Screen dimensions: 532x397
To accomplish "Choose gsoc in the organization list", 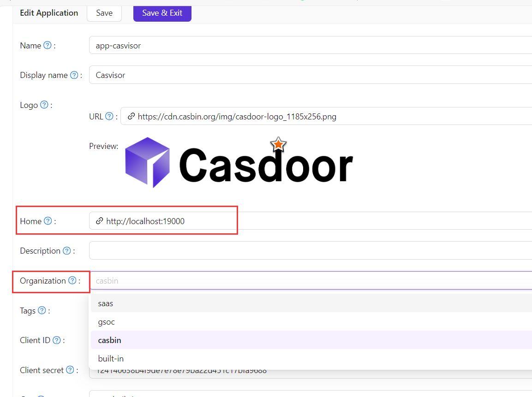I will pos(107,322).
